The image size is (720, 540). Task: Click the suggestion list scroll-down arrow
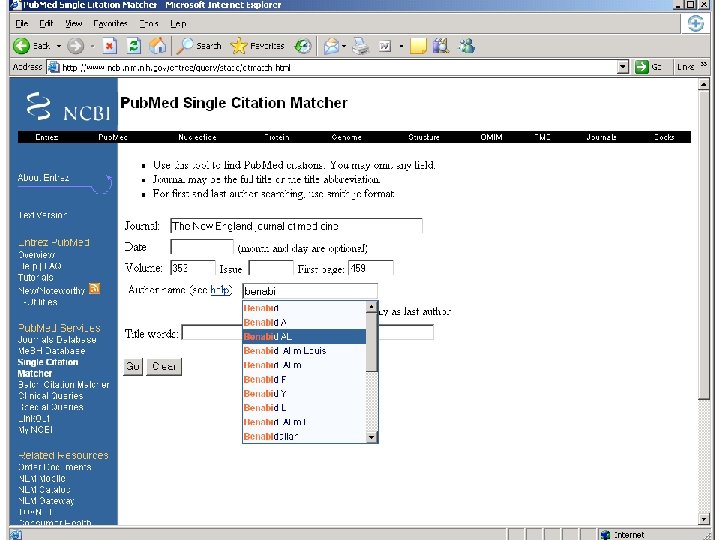click(x=371, y=437)
